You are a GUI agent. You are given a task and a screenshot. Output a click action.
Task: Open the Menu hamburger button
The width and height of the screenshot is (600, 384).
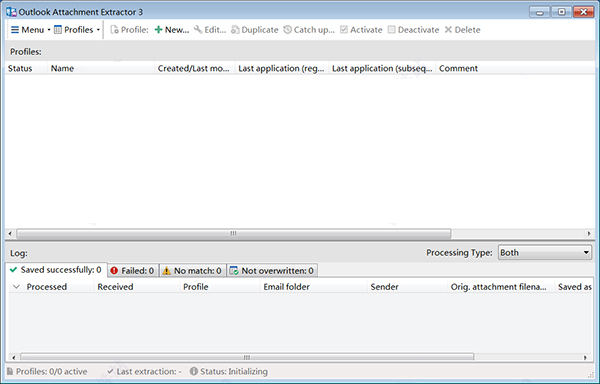[30, 30]
